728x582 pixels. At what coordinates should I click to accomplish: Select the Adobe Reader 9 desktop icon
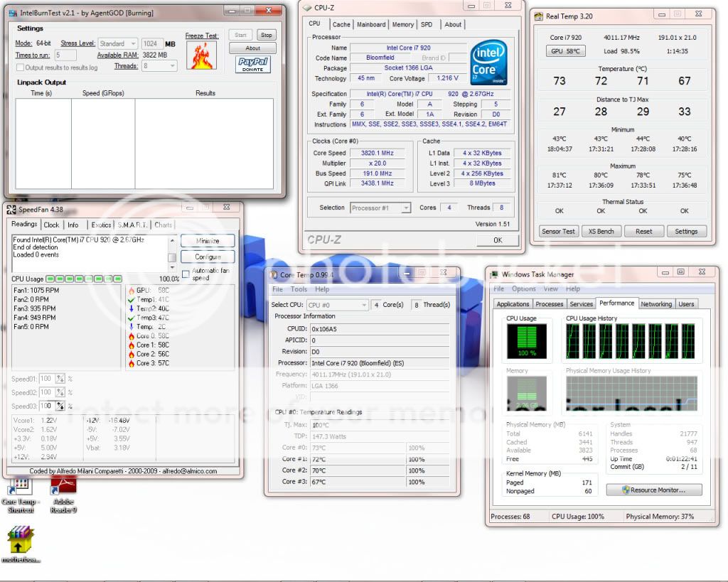[x=63, y=495]
